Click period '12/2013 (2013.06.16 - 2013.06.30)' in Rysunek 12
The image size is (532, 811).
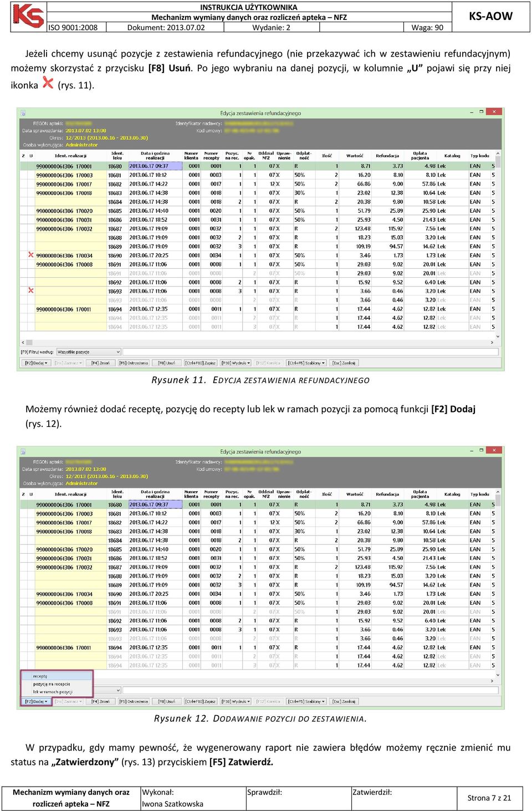point(107,476)
